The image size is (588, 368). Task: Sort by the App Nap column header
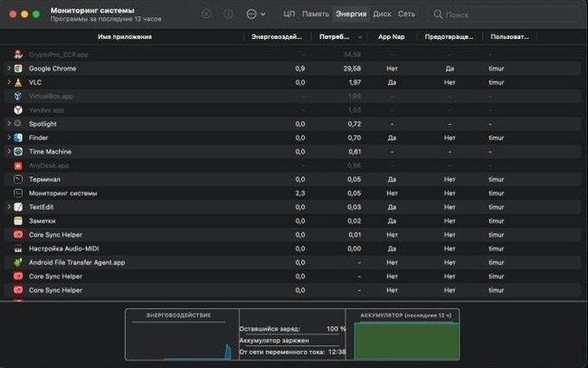pos(391,37)
